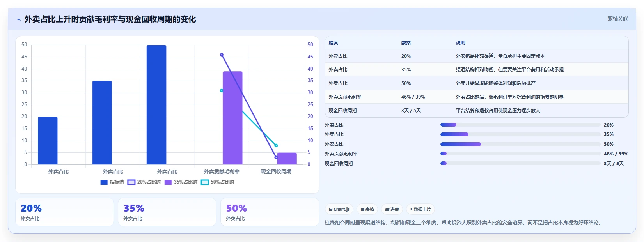Click the 表格 chip
Viewport: 644px width, 242px height.
click(x=367, y=209)
